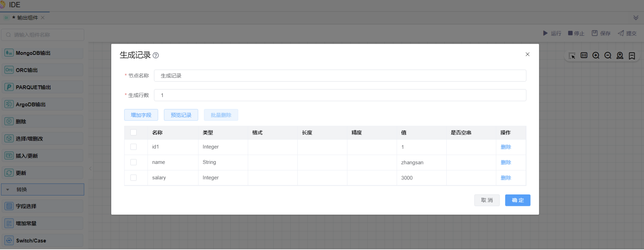Click the 1:1 actual size icon

pyautogui.click(x=584, y=56)
